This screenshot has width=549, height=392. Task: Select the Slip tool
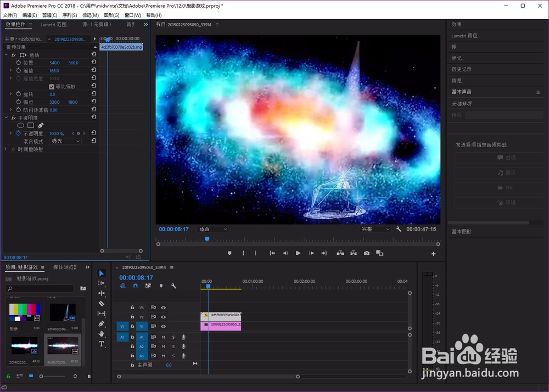tap(101, 313)
